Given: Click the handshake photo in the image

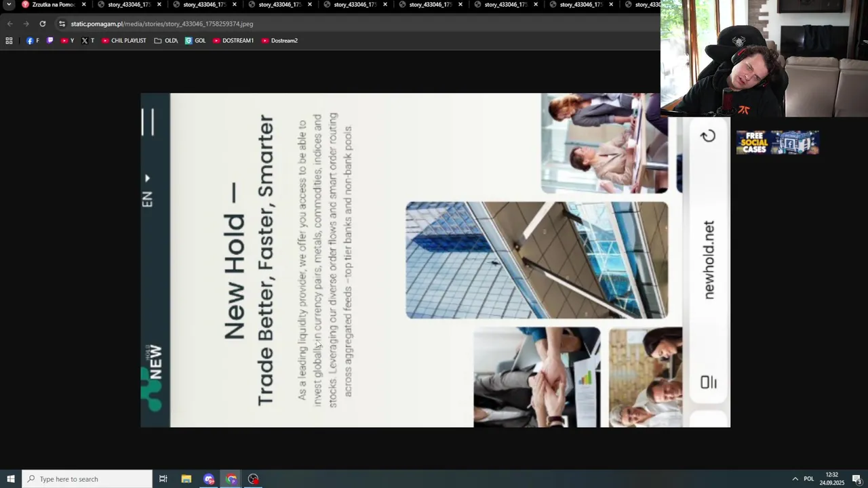Looking at the screenshot, I should (536, 378).
